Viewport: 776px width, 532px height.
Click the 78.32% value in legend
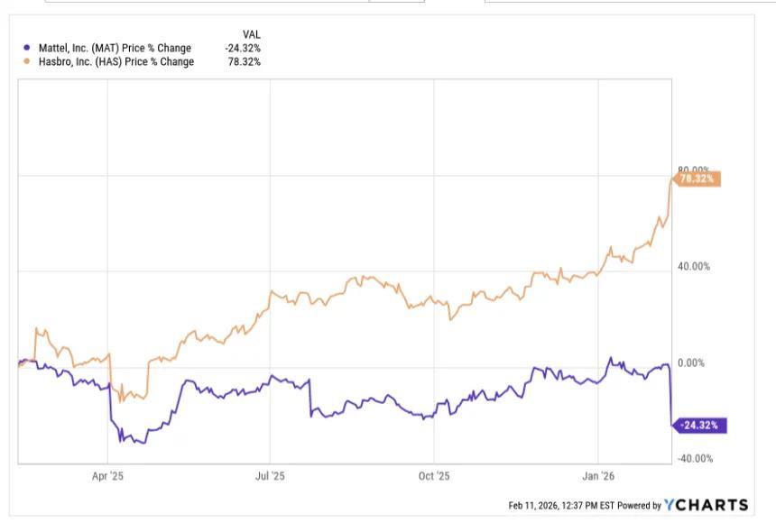(x=244, y=61)
